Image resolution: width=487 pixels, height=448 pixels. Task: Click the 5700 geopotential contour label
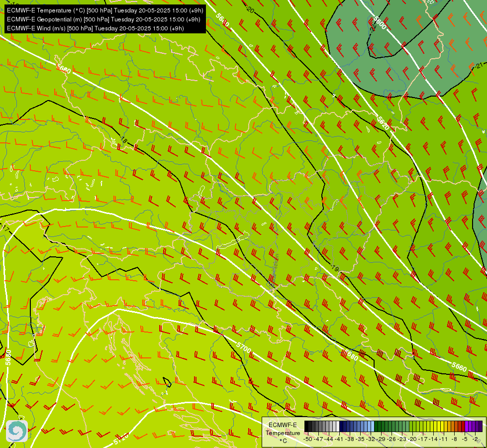tap(244, 347)
